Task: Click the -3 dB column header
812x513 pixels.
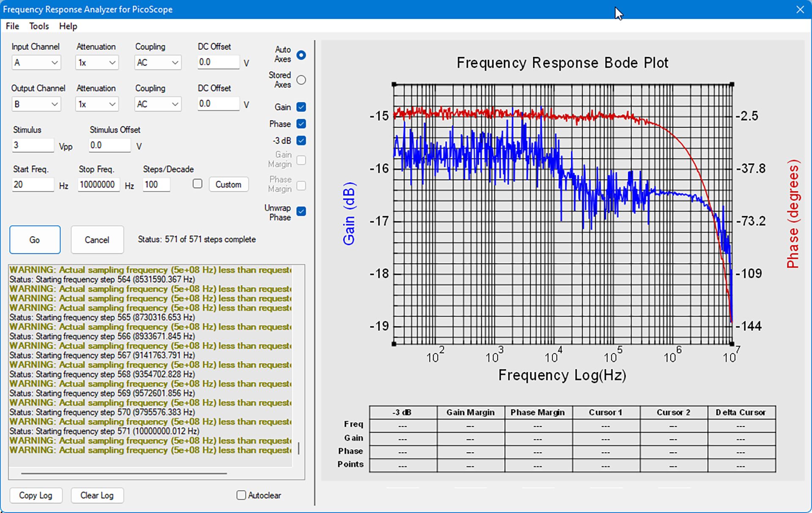Action: 403,412
